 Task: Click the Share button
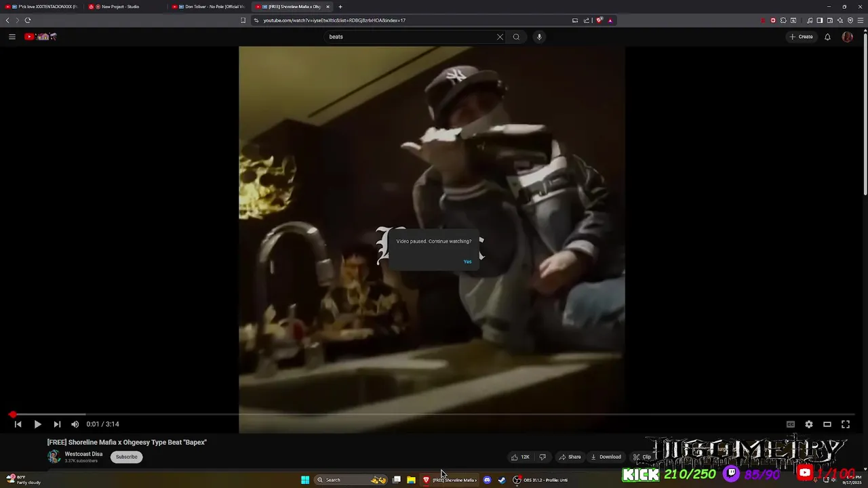(x=570, y=457)
